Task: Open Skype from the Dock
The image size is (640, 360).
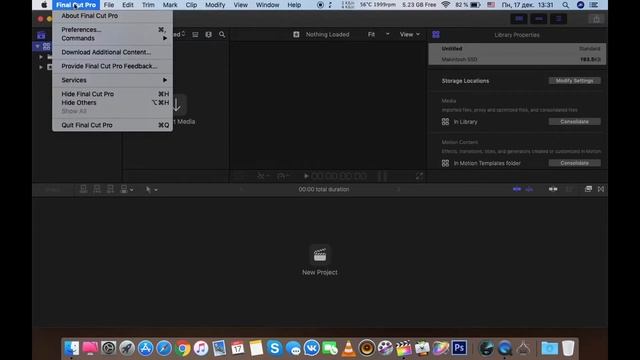Action: coord(275,348)
